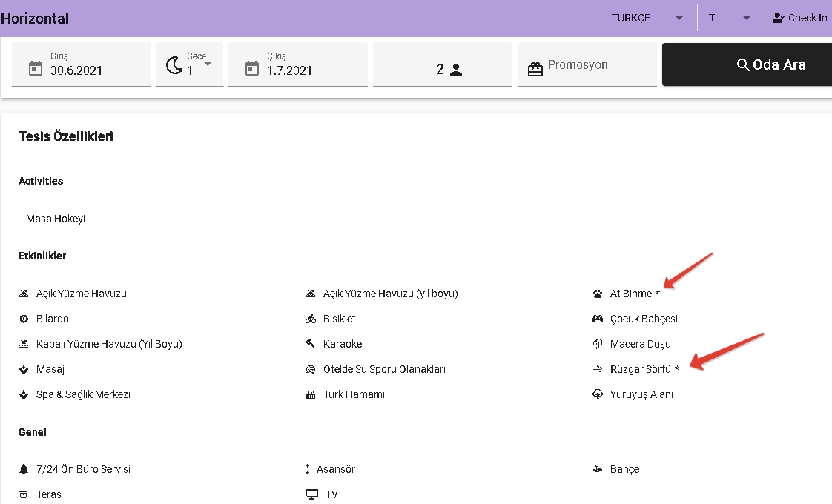This screenshot has height=504, width=832.
Task: Expand the Gece nights dropdown arrow
Action: pos(208,64)
